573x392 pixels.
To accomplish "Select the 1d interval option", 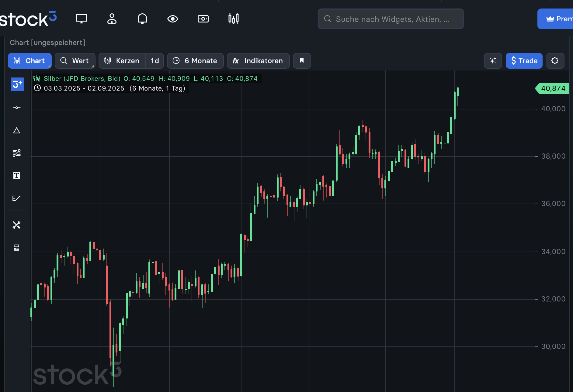I will [155, 61].
